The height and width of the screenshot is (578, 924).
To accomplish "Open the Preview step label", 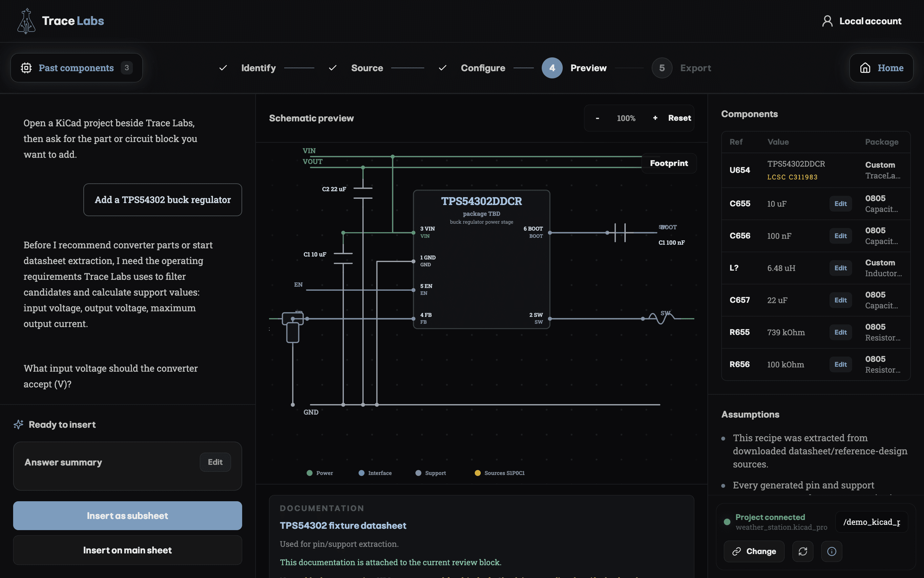I will click(x=588, y=68).
